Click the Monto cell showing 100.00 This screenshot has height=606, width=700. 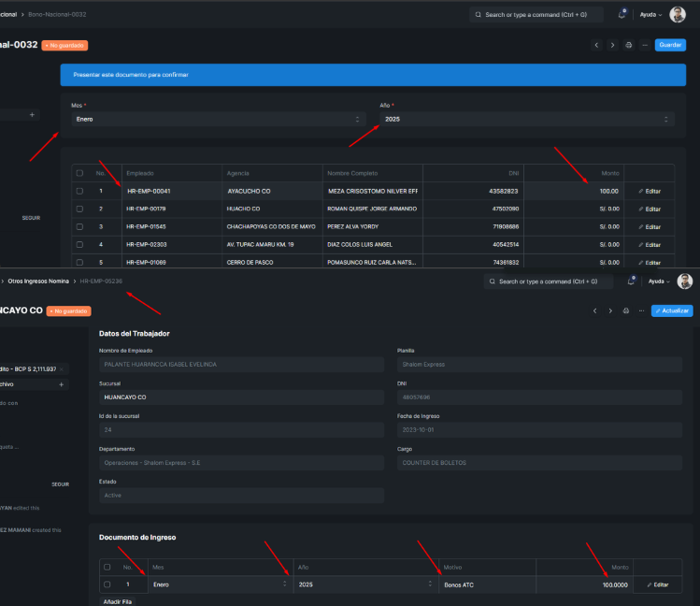574,191
